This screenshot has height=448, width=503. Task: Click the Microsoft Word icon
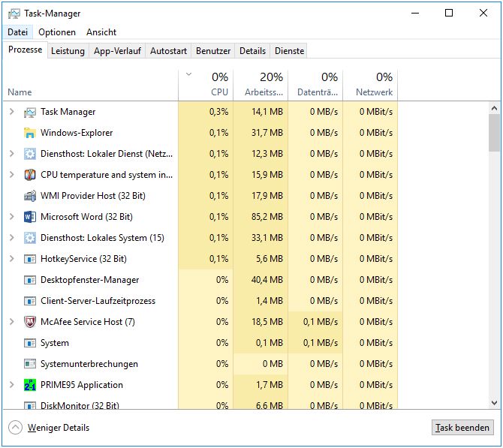coord(30,217)
